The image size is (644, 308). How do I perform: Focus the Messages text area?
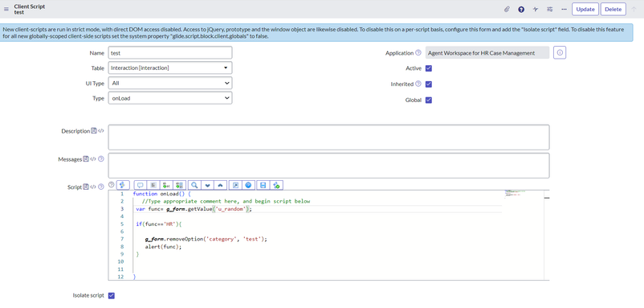(x=328, y=166)
